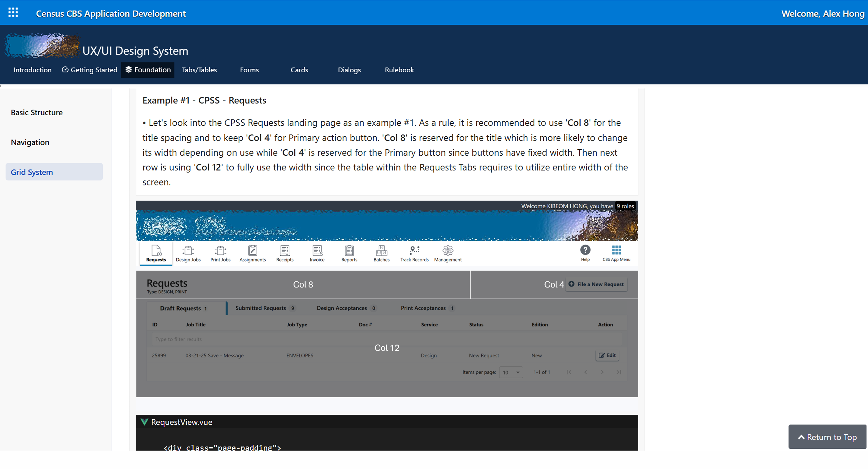The width and height of the screenshot is (868, 469).
Task: Open the CBS App Menu grid icon
Action: [x=616, y=250]
